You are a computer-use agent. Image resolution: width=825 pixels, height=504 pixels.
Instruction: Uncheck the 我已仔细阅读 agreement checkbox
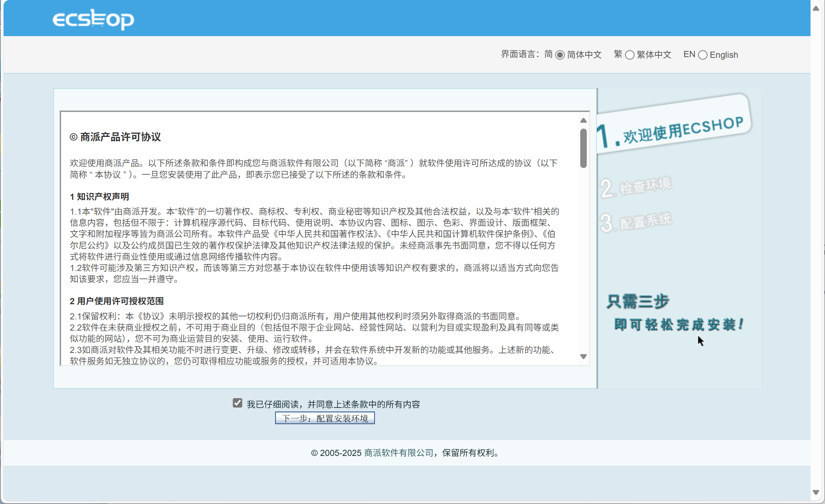238,403
